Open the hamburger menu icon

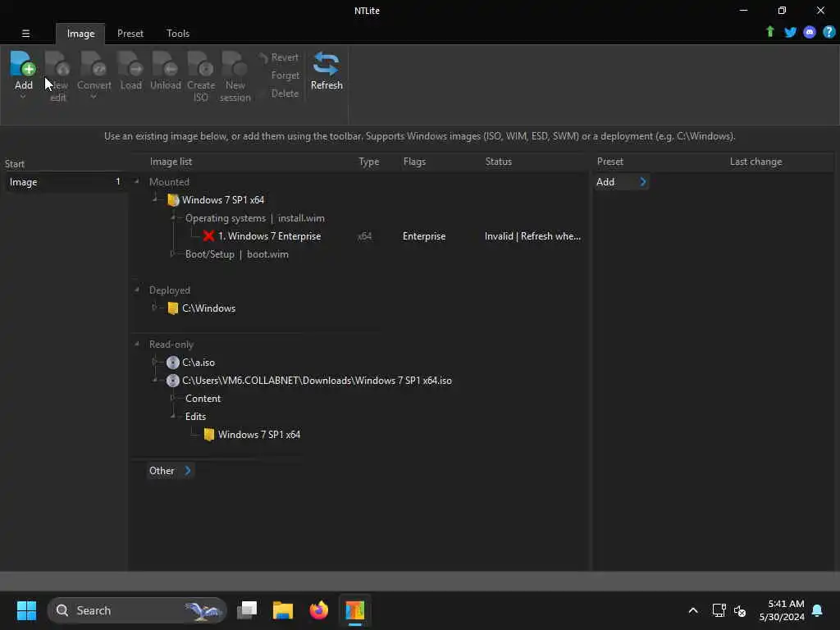pos(25,33)
